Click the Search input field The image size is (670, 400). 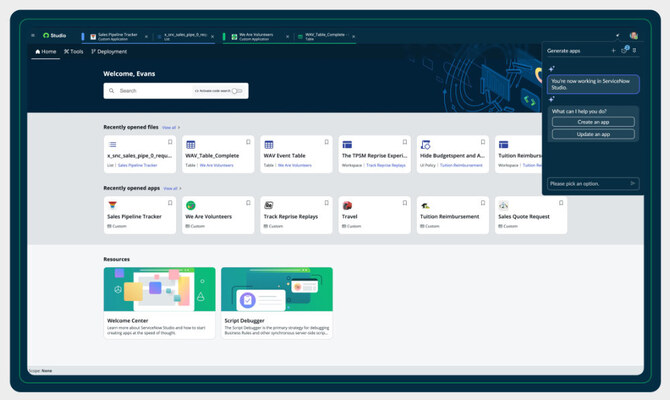150,91
